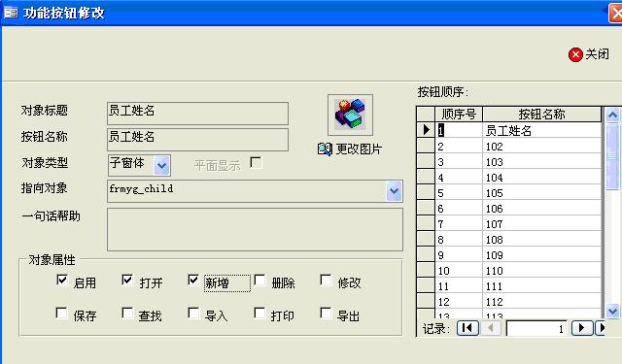Click the colorful cubes button image
Image resolution: width=622 pixels, height=364 pixels.
(350, 115)
